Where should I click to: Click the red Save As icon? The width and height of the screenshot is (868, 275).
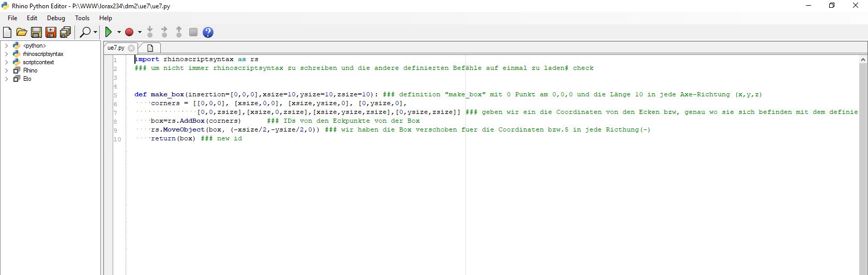point(51,33)
